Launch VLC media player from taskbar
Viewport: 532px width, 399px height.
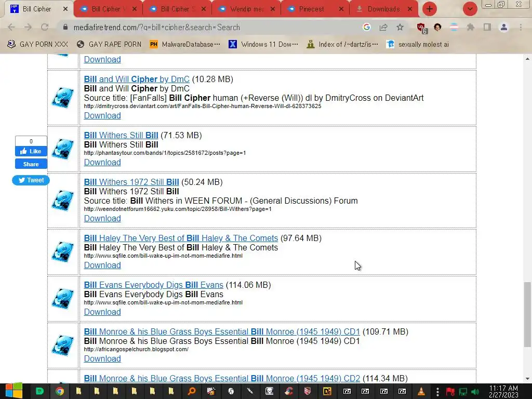pos(421,391)
